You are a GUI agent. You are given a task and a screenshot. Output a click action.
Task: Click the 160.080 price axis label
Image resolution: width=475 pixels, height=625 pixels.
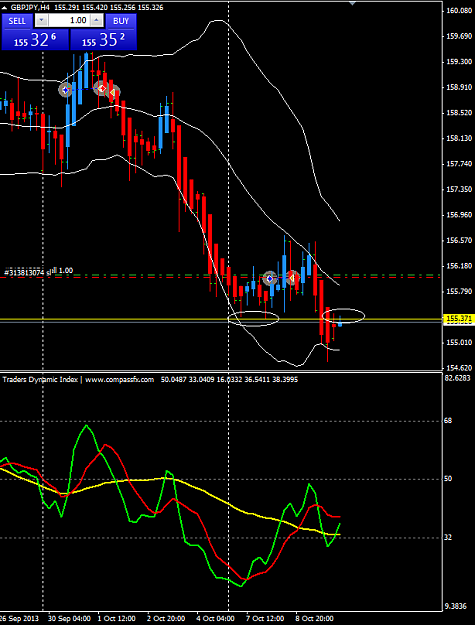click(x=460, y=11)
